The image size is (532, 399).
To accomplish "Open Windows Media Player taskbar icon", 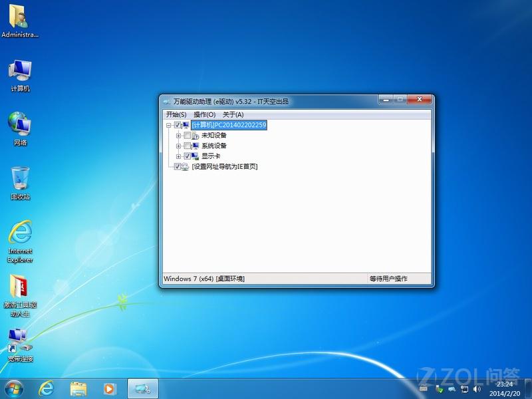I will pos(110,389).
